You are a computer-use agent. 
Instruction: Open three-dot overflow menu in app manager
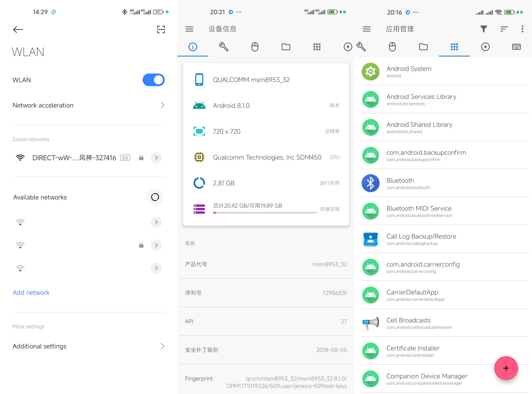pyautogui.click(x=522, y=29)
